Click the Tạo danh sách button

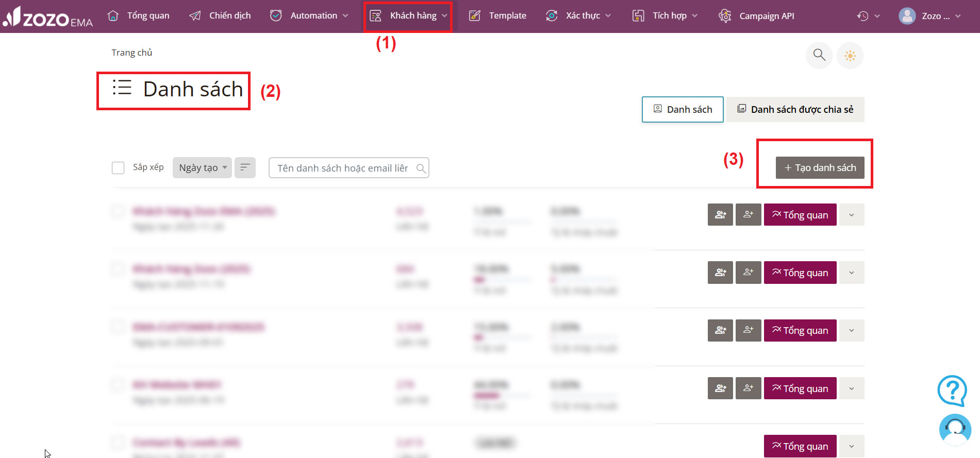(x=820, y=168)
